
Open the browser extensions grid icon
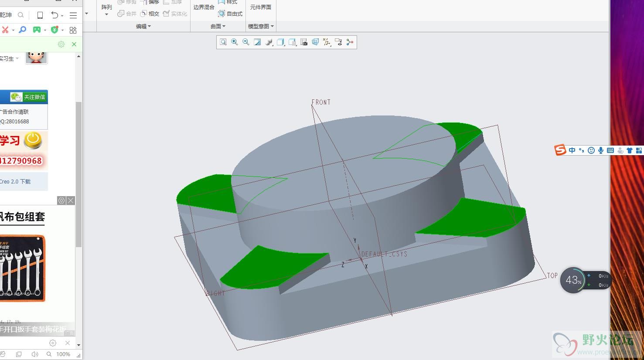pyautogui.click(x=73, y=30)
